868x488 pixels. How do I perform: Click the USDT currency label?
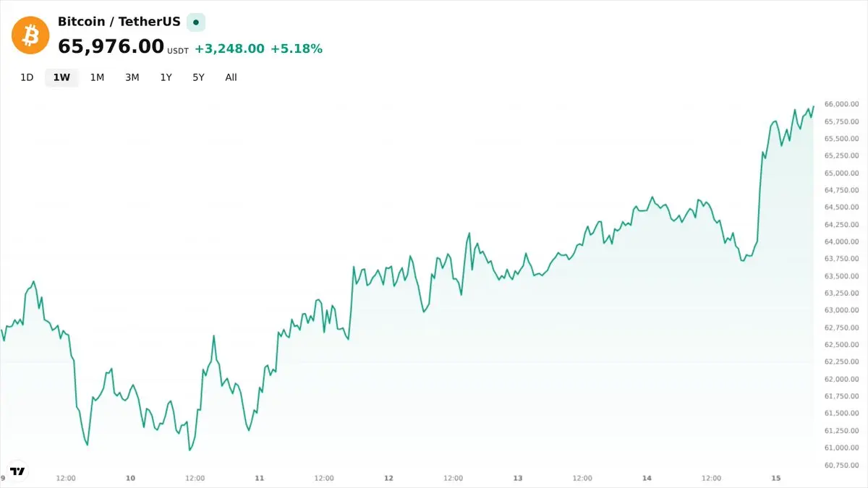[178, 51]
